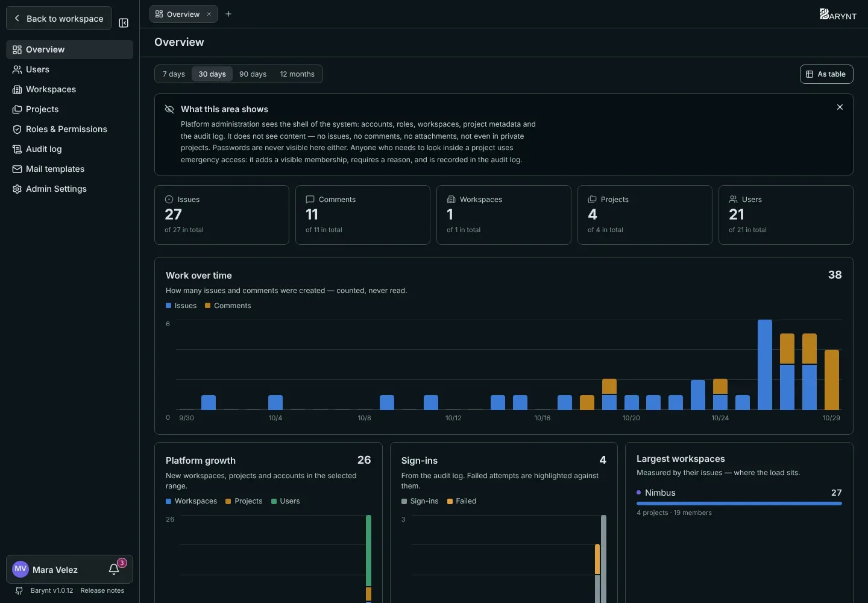Toggle Comments series in Work over time legend
This screenshot has height=603, width=868.
[228, 306]
